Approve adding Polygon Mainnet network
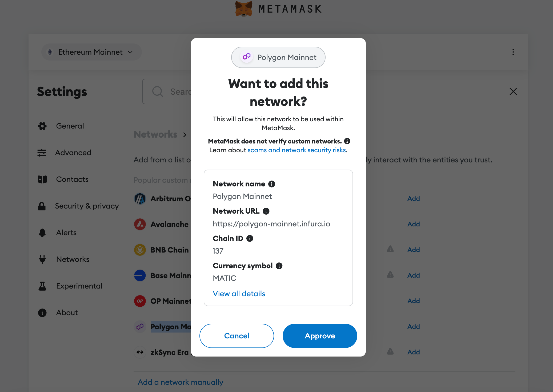Viewport: 553px width, 392px height. 319,335
